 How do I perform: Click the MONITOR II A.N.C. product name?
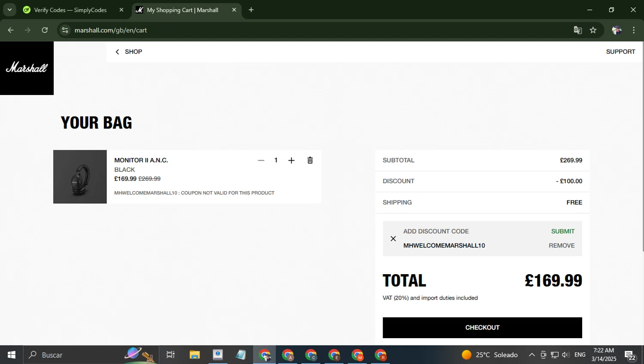pyautogui.click(x=141, y=160)
